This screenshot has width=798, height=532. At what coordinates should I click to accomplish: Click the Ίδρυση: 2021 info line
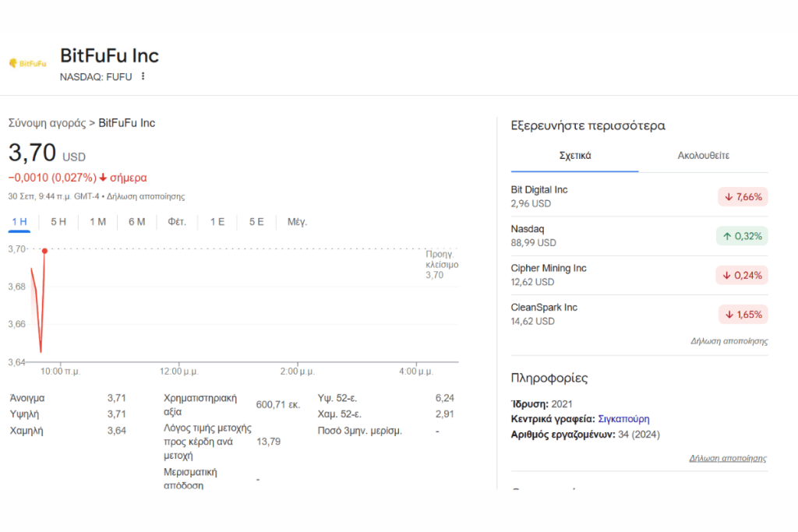pyautogui.click(x=542, y=403)
